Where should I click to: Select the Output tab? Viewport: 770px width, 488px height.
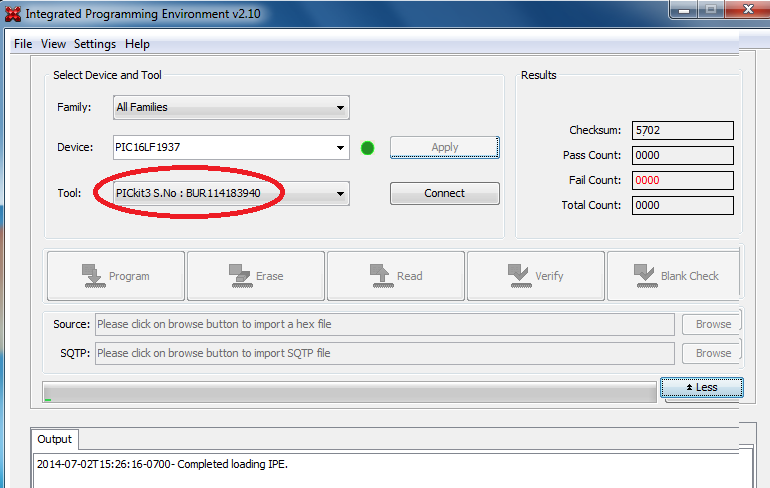tap(55, 439)
